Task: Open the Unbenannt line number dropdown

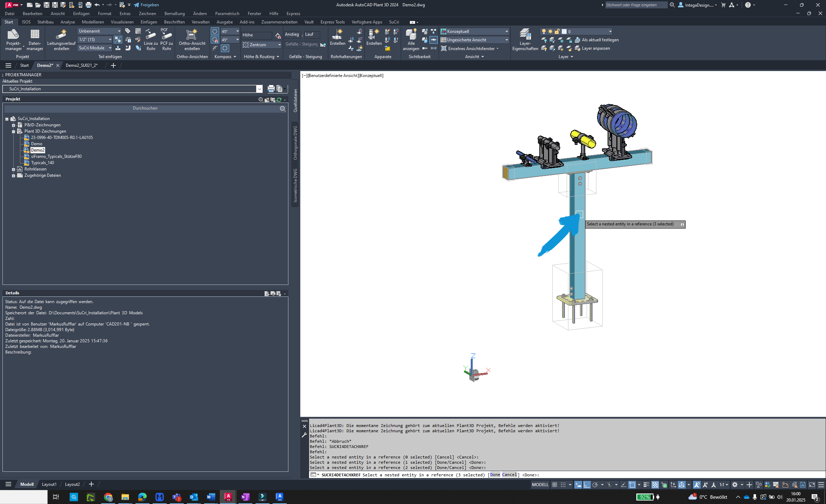Action: (x=99, y=31)
